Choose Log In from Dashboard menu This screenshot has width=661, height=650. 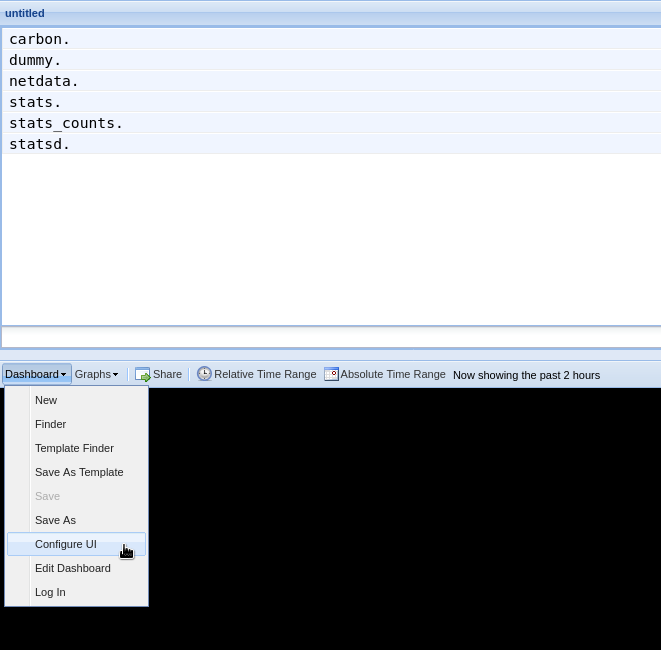pyautogui.click(x=76, y=592)
